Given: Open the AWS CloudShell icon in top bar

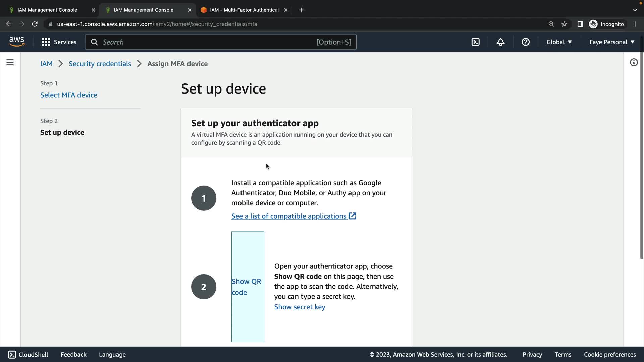Looking at the screenshot, I should point(475,42).
